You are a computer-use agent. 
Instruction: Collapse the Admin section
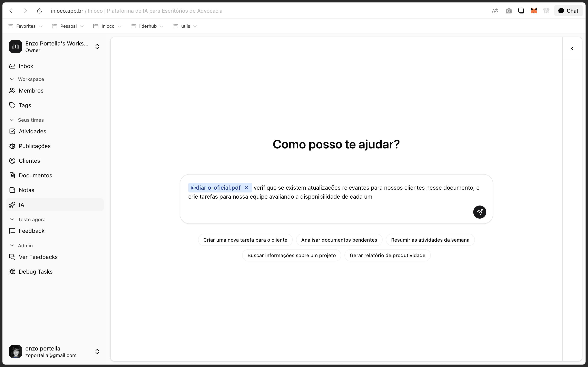12,245
